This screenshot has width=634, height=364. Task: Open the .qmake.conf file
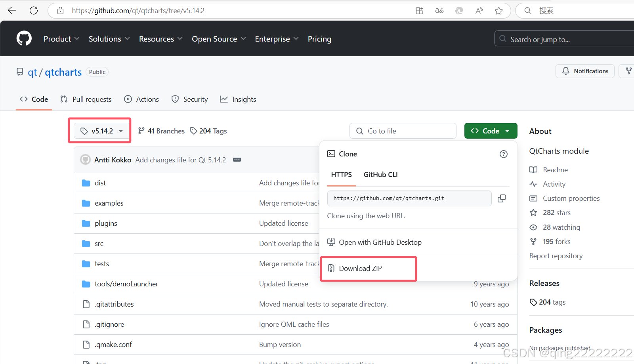(113, 345)
